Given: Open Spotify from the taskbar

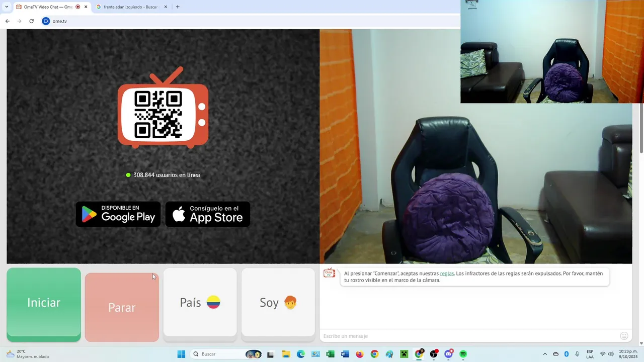Looking at the screenshot, I should pos(463,354).
